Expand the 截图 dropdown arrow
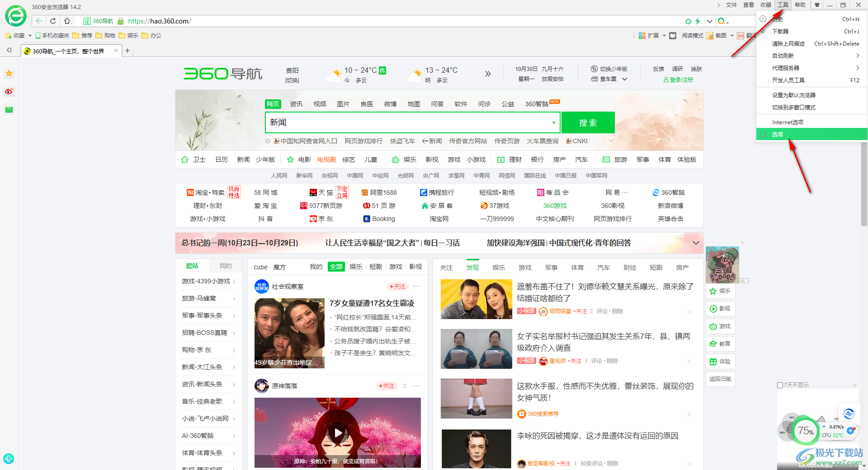Image resolution: width=868 pixels, height=470 pixels. tap(732, 36)
